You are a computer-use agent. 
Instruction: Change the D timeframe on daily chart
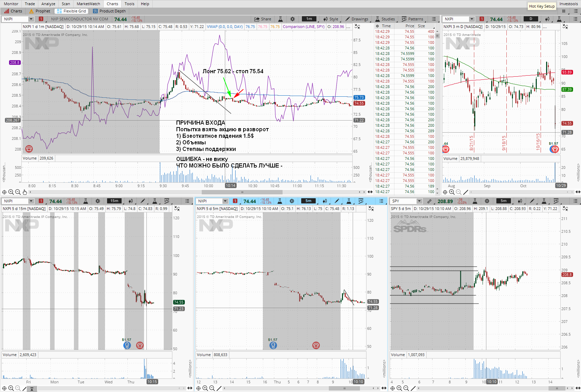[x=531, y=19]
